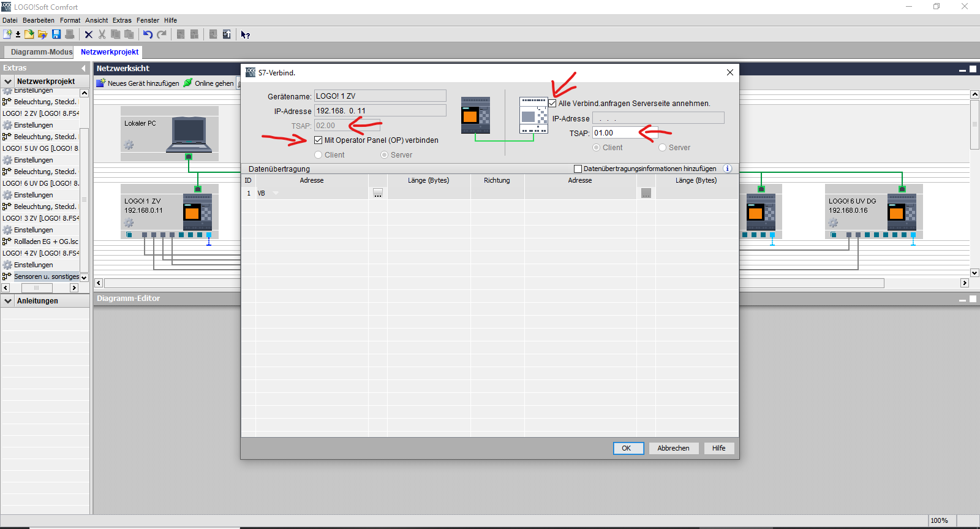980x529 pixels.
Task: Click Netzwerksicht vertical scrollbar thumb
Action: point(974,124)
